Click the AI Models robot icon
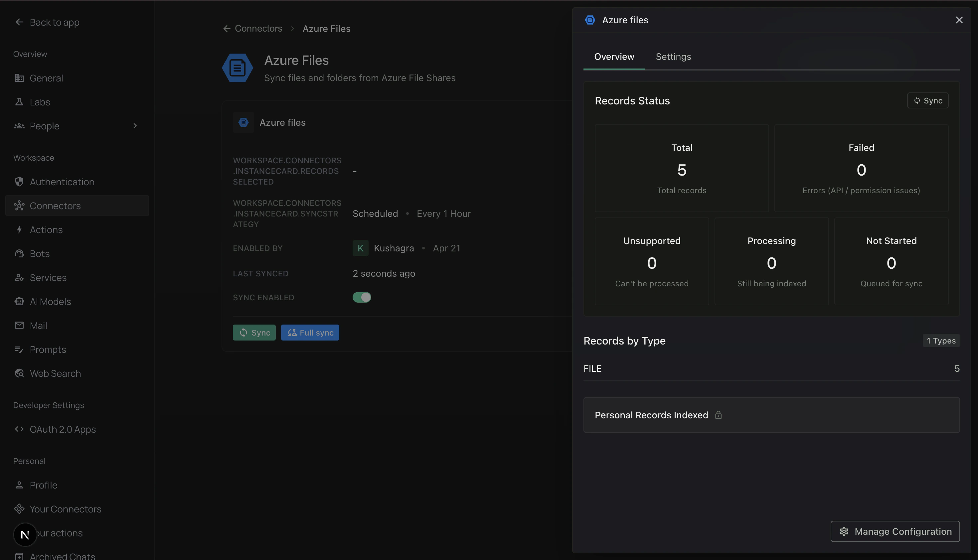This screenshot has width=978, height=560. point(19,302)
